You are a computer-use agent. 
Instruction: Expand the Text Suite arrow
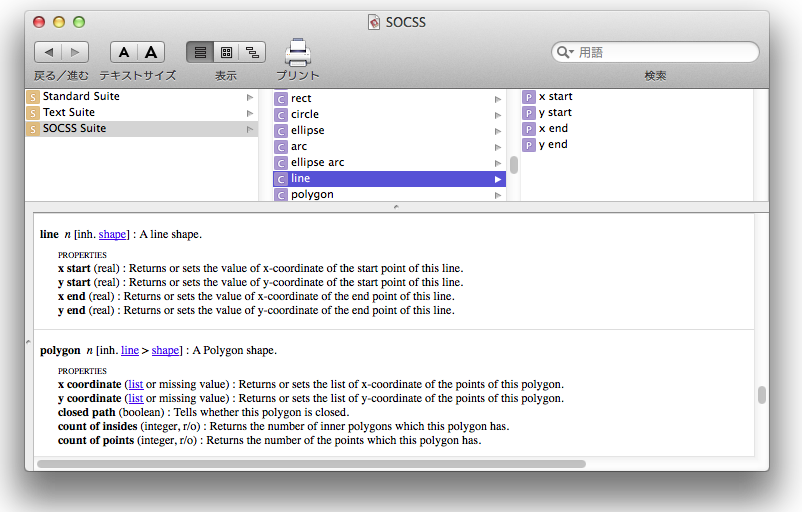point(250,113)
